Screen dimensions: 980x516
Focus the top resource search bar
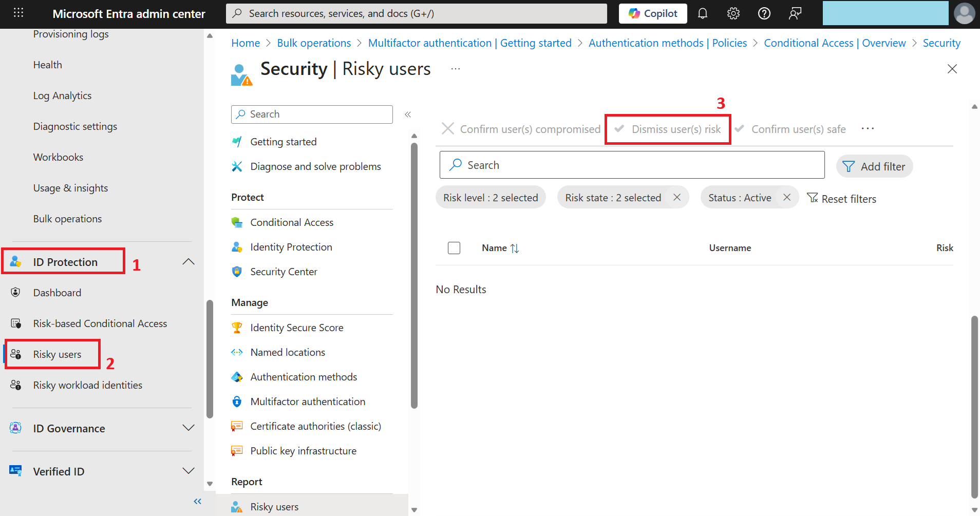click(x=417, y=13)
